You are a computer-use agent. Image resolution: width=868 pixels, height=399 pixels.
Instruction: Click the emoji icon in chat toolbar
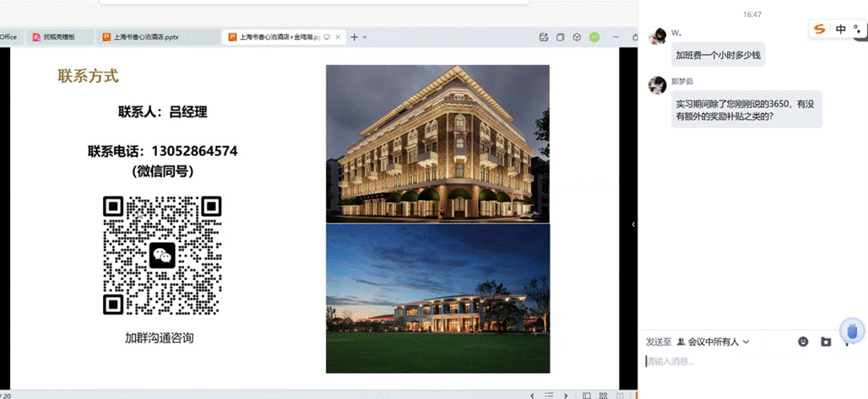coord(803,342)
